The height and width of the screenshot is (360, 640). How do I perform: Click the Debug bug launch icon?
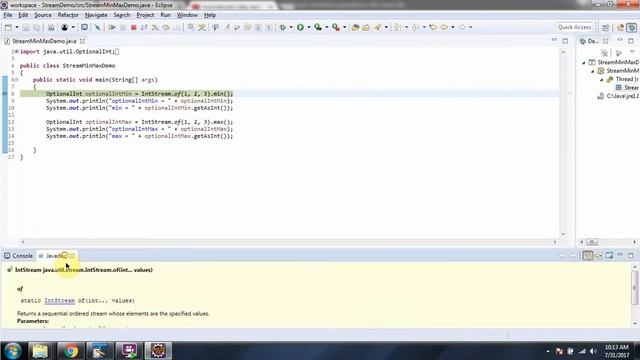pos(282,27)
